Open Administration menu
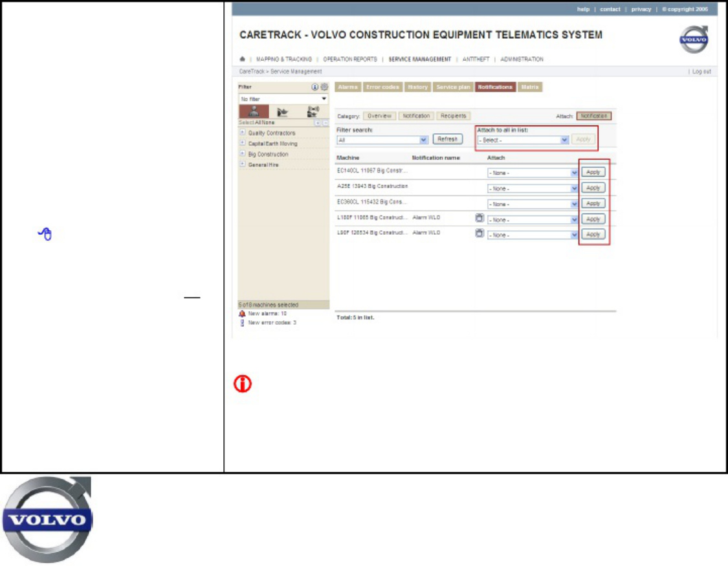 522,60
